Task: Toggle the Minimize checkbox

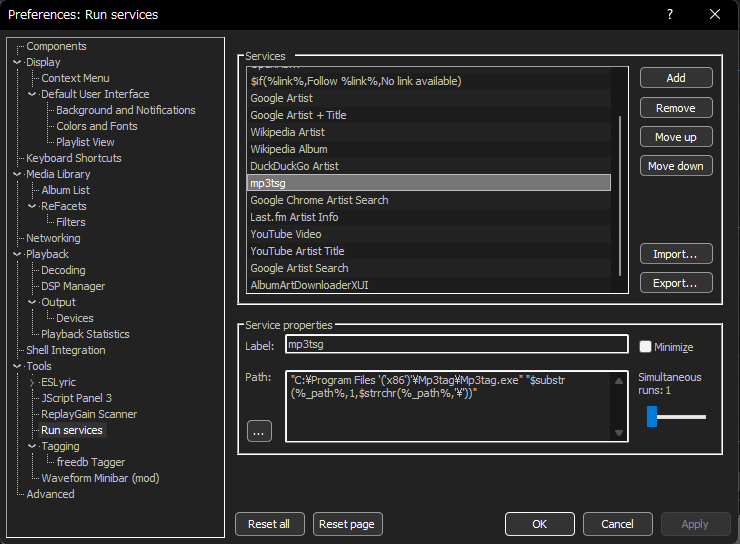Action: (x=645, y=347)
